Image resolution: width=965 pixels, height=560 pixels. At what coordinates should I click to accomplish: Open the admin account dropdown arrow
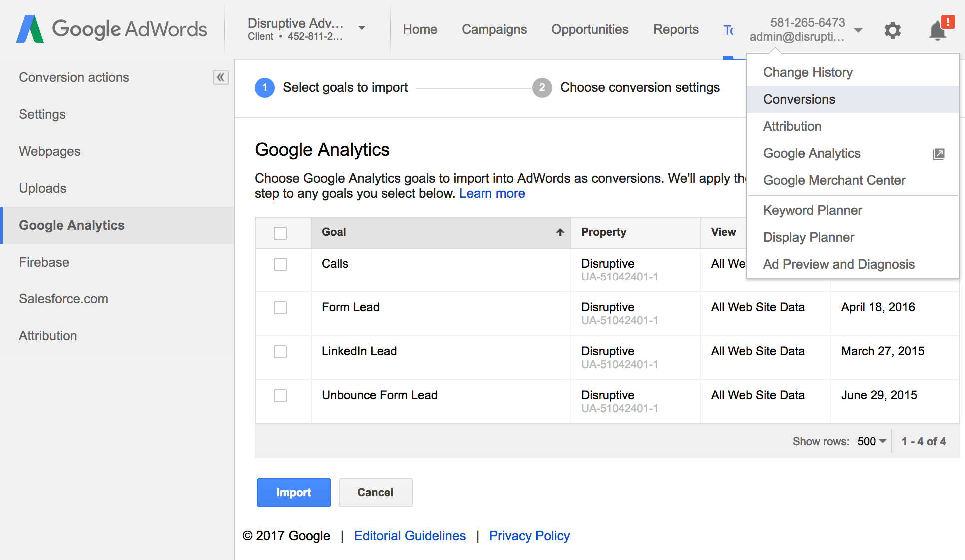point(858,30)
